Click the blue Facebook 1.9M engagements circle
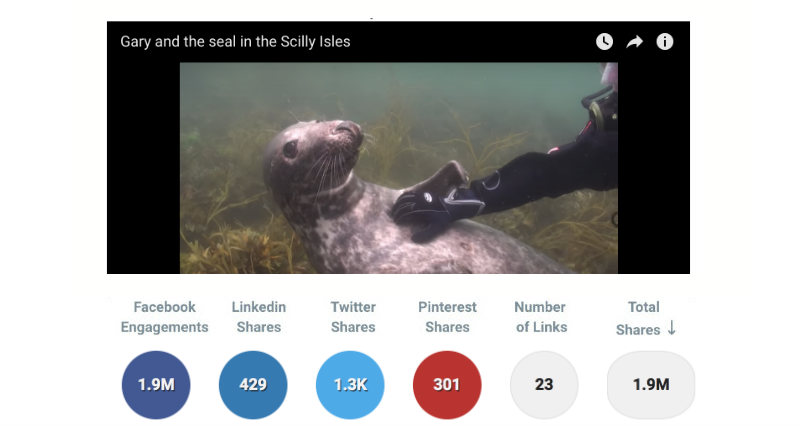The width and height of the screenshot is (800, 427). (156, 385)
